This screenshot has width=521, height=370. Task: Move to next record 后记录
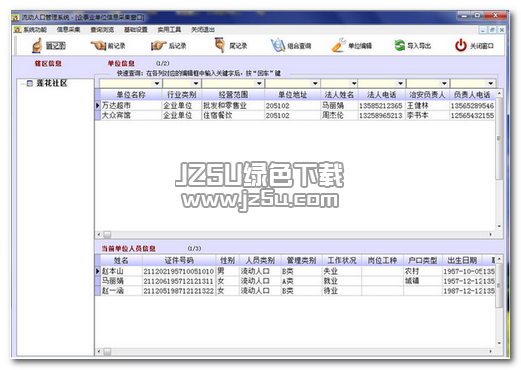[x=168, y=46]
